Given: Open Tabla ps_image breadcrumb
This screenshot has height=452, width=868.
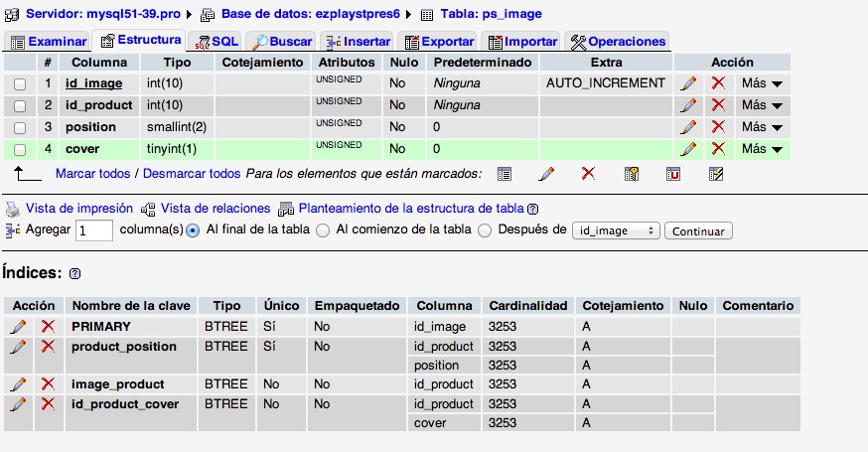Looking at the screenshot, I should [491, 14].
